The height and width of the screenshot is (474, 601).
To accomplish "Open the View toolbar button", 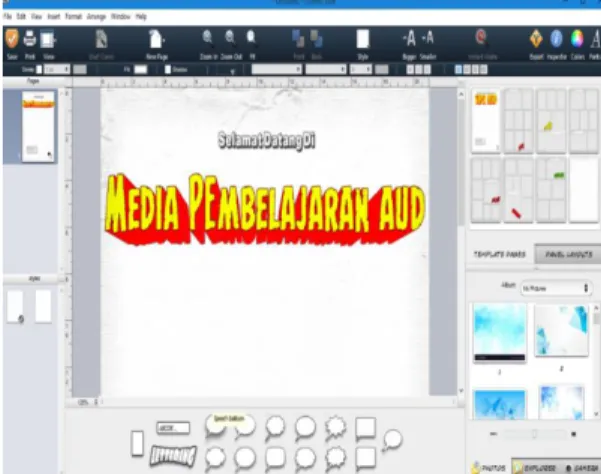I will [48, 39].
